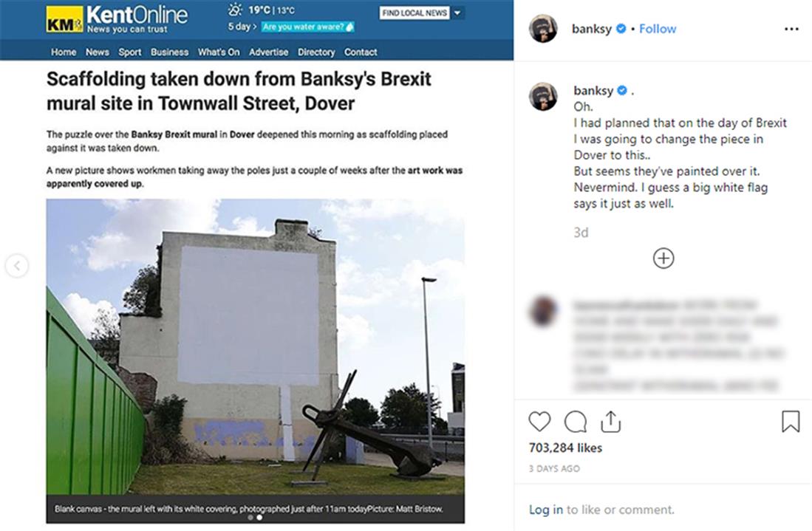The height and width of the screenshot is (531, 812).
Task: Select the News menu item
Action: [x=98, y=52]
